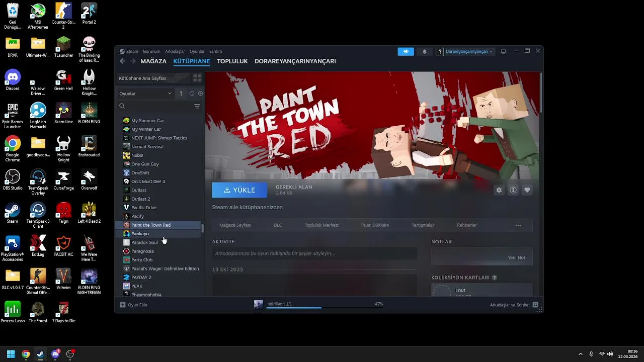Open Tartışmalar link
The width and height of the screenshot is (644, 362).
(x=423, y=225)
